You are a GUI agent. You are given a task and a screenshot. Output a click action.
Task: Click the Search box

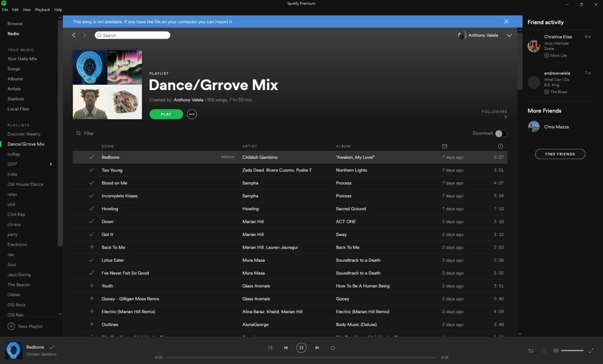(132, 35)
